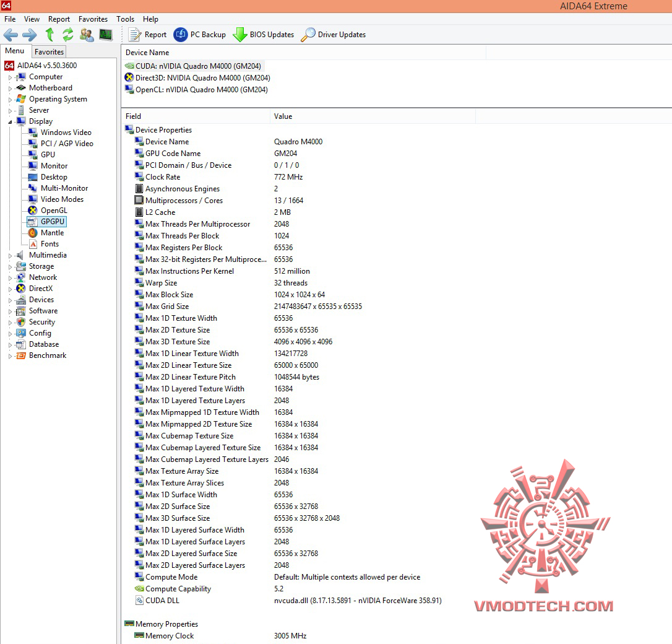Click the Security shield icon
This screenshot has height=644, width=672.
[20, 322]
